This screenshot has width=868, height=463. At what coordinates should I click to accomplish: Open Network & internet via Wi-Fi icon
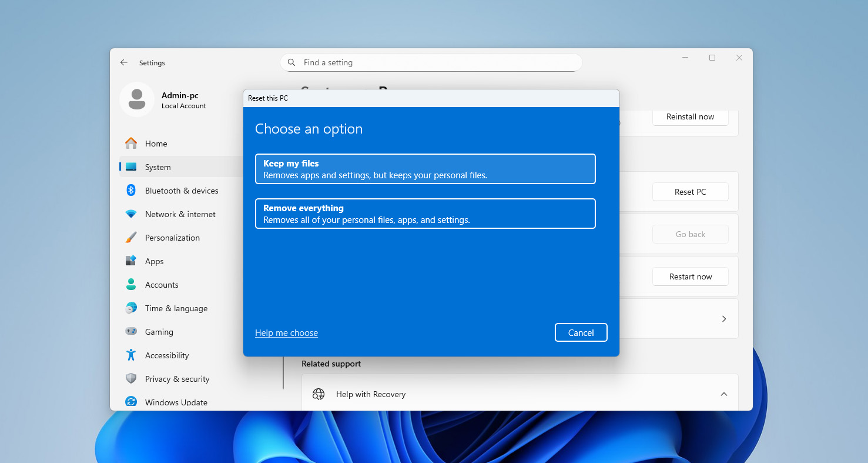(131, 214)
